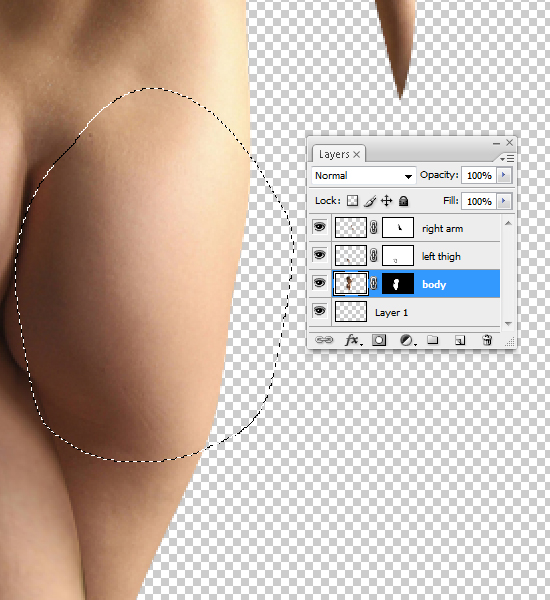Switch to the Layers tab

(x=334, y=154)
